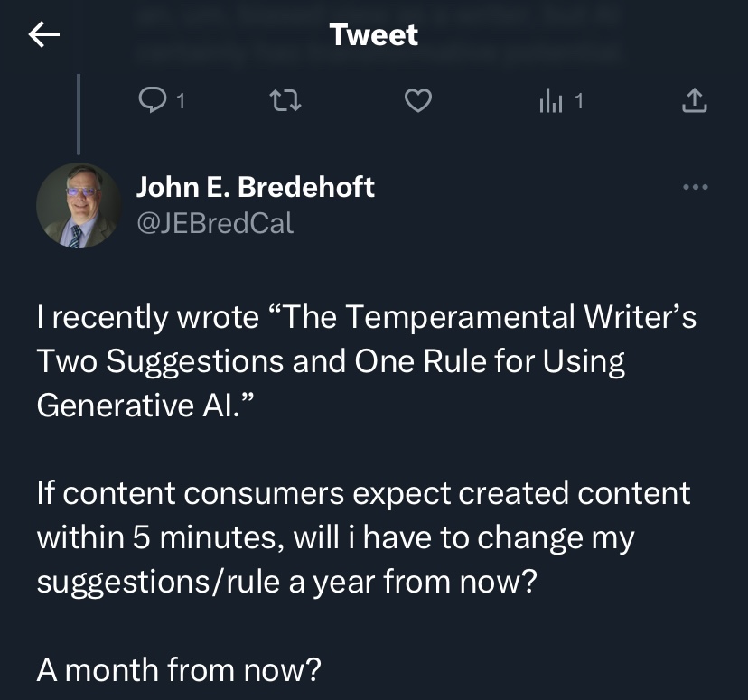Like the tweet with the heart icon

(416, 101)
